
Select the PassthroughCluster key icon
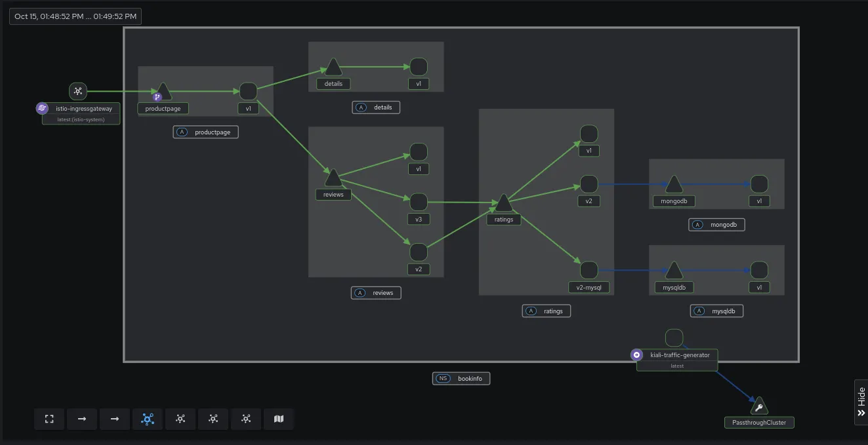(759, 406)
